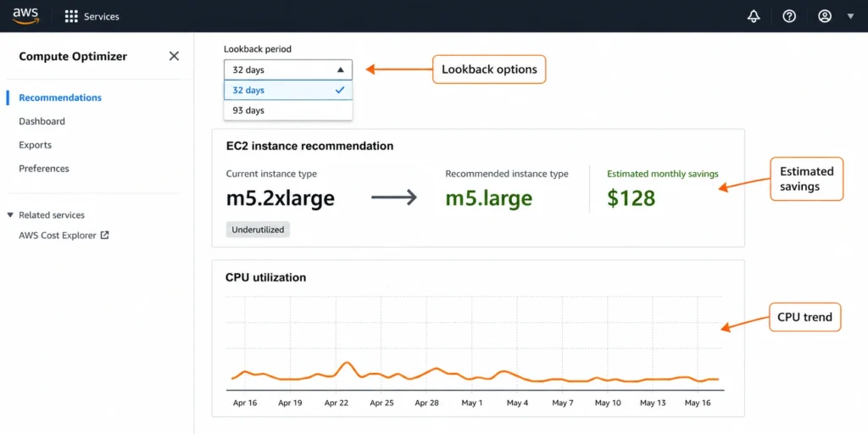This screenshot has width=868, height=434.
Task: Open the Services menu label
Action: (x=102, y=17)
